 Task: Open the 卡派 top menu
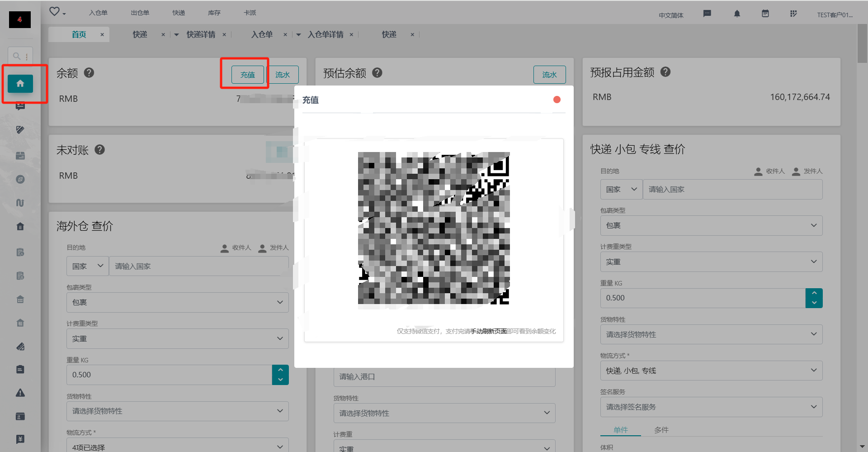pyautogui.click(x=250, y=13)
